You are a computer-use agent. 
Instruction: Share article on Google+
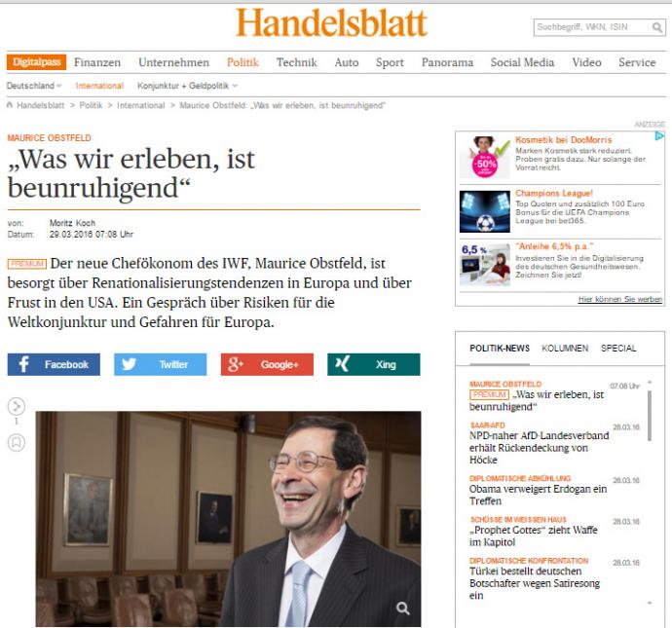(x=267, y=364)
